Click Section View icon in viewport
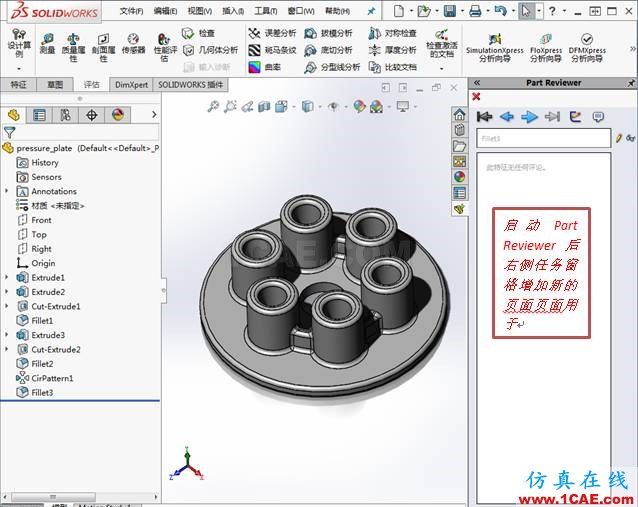638x507 pixels. (x=264, y=107)
